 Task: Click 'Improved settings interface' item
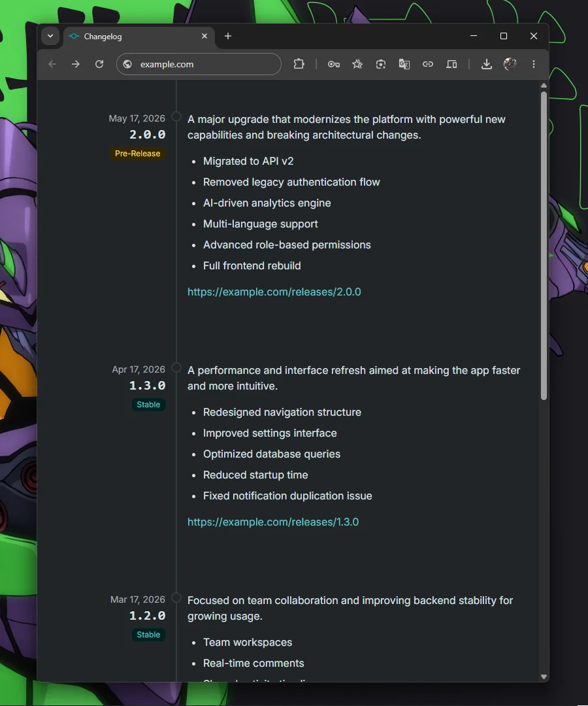[270, 433]
